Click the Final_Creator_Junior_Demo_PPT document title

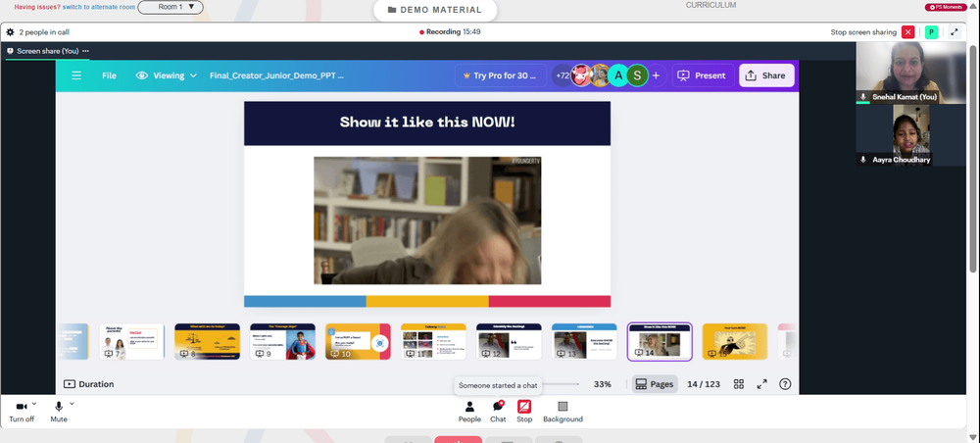277,75
